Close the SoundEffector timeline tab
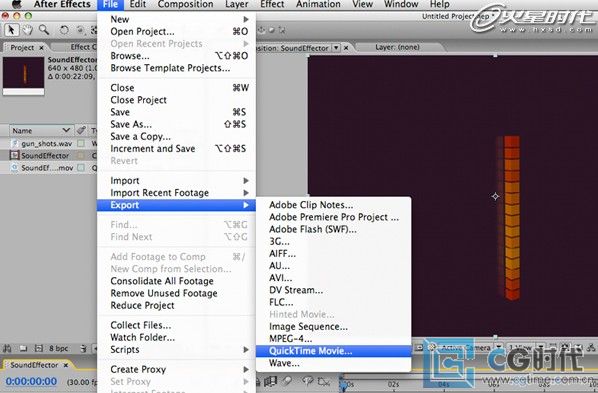Image resolution: width=598 pixels, height=393 pixels. [66, 365]
